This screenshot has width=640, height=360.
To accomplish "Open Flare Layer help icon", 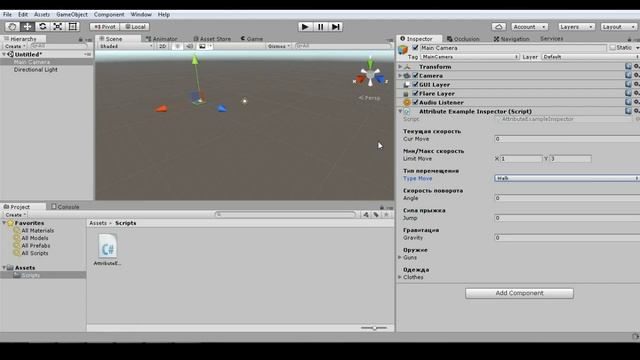I will pyautogui.click(x=628, y=93).
